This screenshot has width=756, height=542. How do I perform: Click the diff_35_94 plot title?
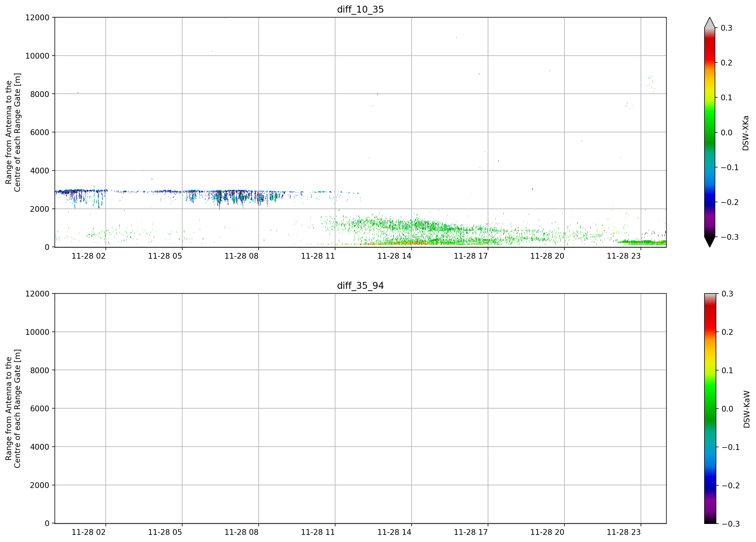pyautogui.click(x=360, y=286)
